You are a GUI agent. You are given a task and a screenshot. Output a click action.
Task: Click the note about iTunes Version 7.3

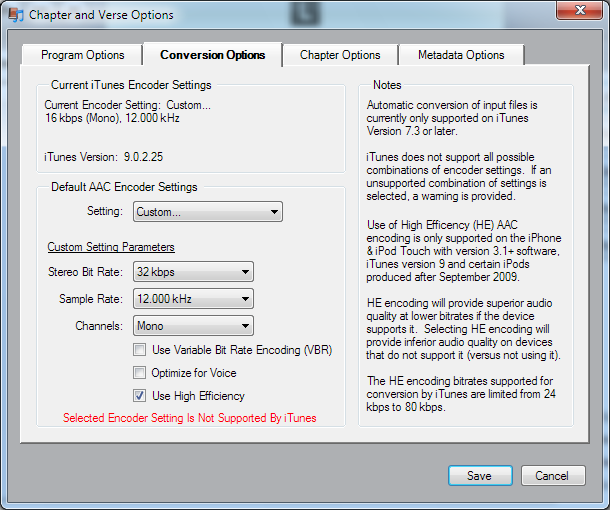pyautogui.click(x=452, y=118)
